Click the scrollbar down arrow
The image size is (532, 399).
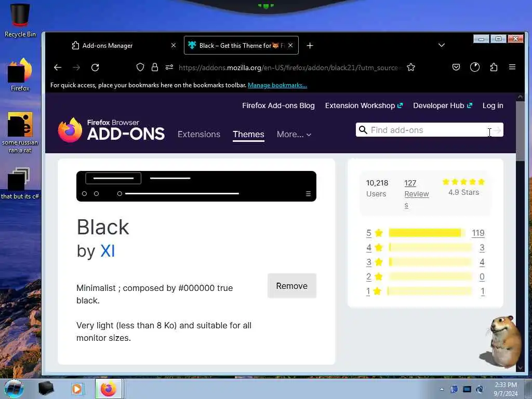pyautogui.click(x=521, y=368)
